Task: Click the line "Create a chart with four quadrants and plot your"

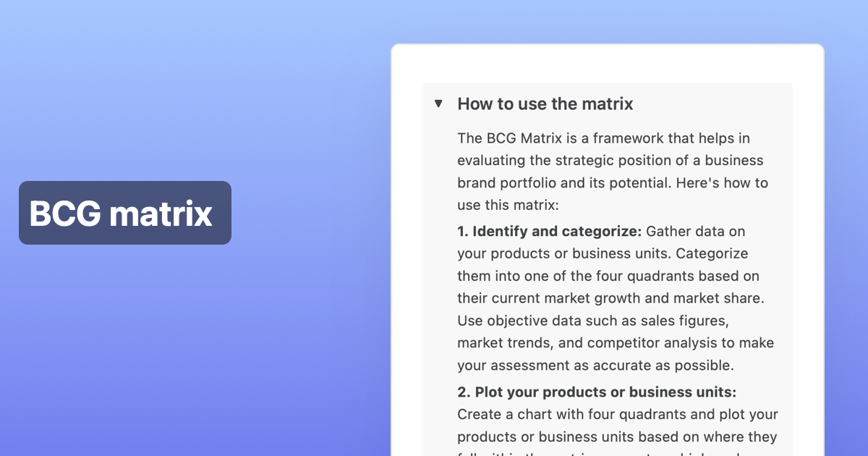Action: pos(618,415)
